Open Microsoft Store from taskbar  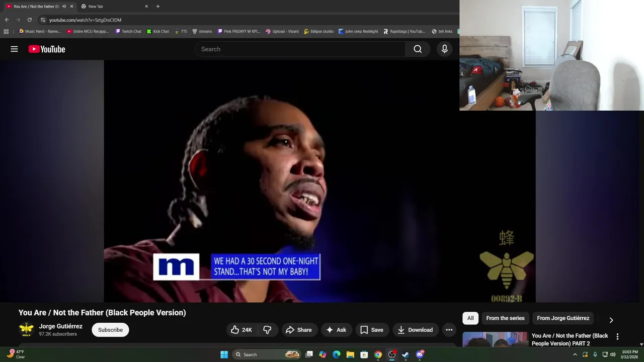(x=364, y=354)
